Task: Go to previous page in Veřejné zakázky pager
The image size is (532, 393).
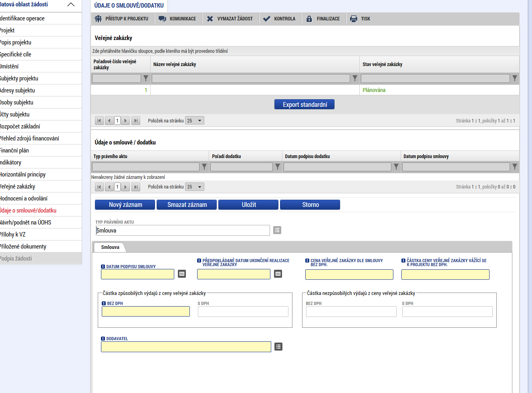Action: (x=109, y=120)
